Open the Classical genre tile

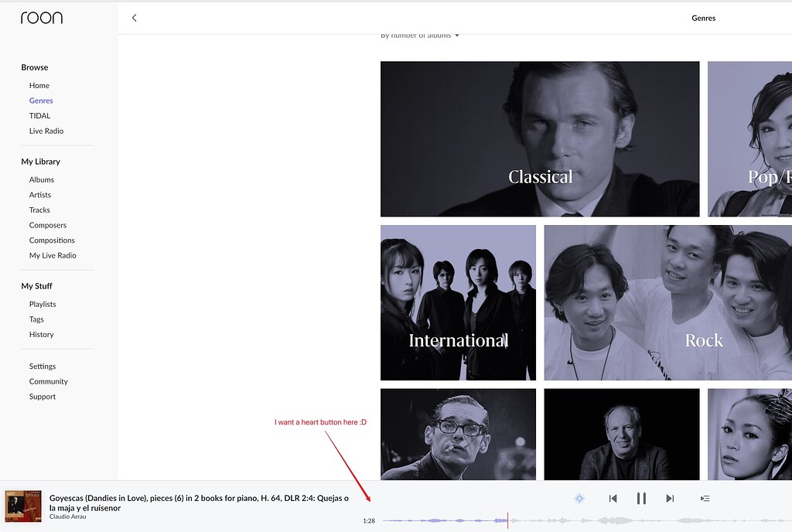point(539,138)
